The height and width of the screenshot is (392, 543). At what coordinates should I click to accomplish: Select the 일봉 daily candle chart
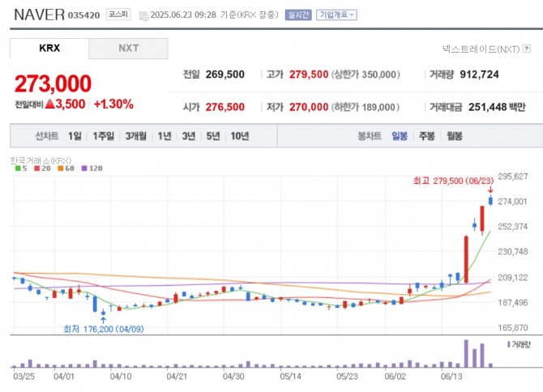(400, 136)
